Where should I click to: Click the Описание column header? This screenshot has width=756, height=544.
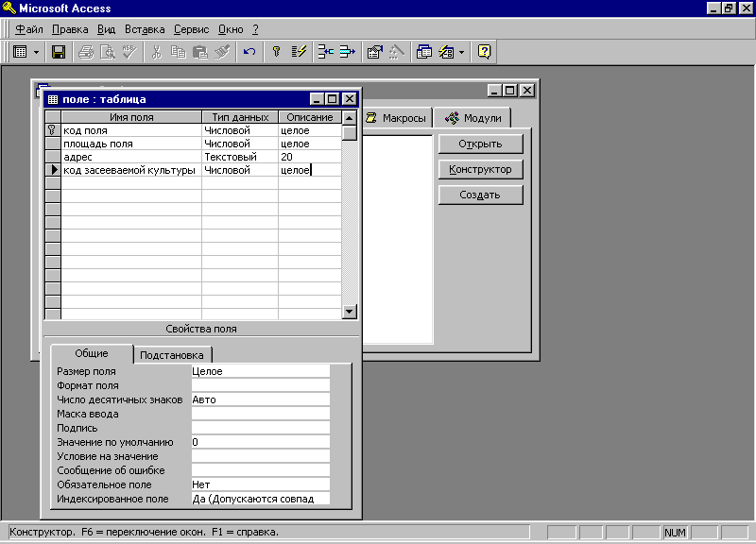[x=310, y=117]
